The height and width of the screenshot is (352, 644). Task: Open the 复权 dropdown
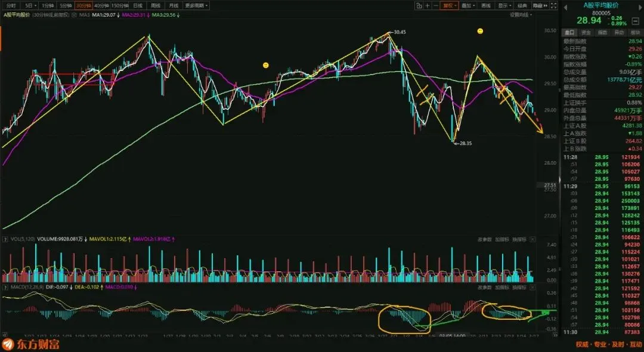point(450,6)
